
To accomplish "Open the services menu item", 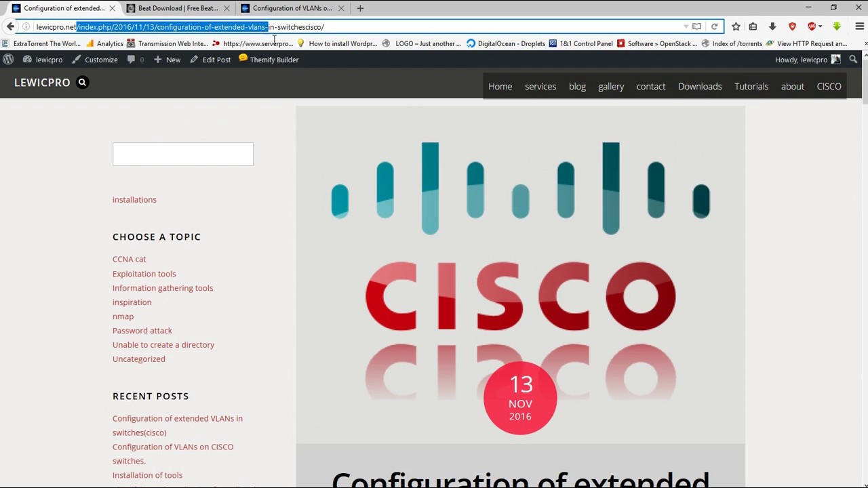I will point(540,86).
